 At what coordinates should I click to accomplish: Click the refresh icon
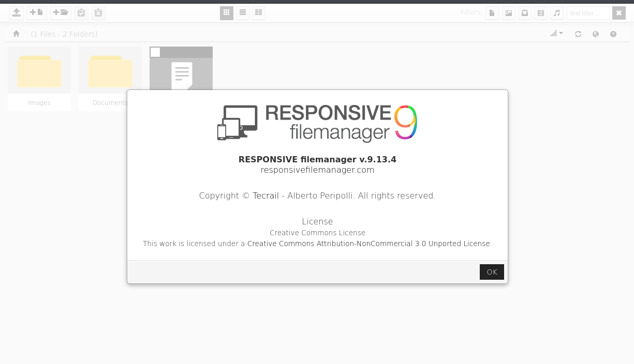(578, 34)
